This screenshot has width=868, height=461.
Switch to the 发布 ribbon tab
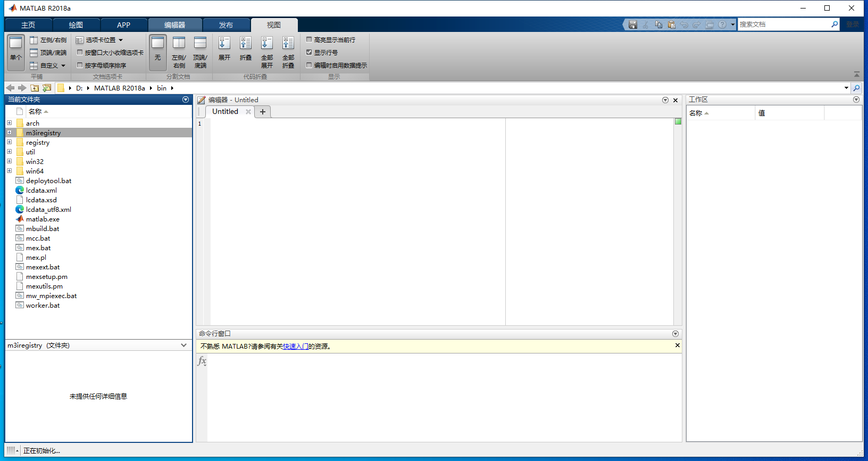tap(226, 25)
